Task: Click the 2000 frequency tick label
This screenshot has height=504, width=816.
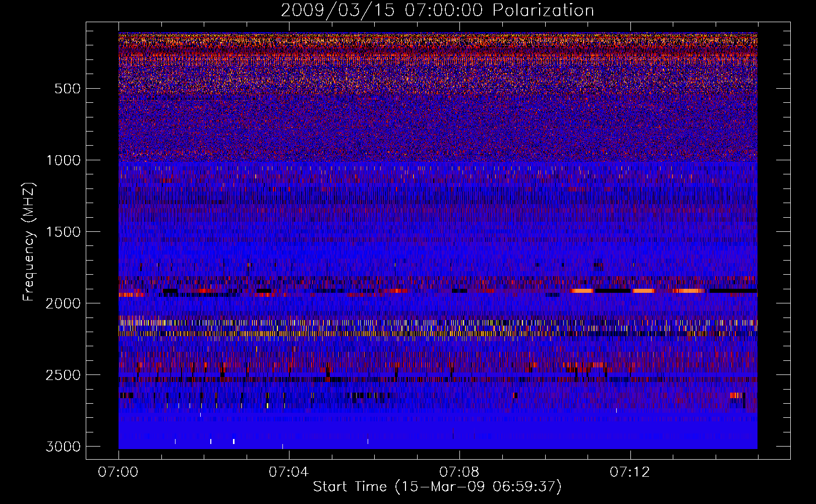Action: pyautogui.click(x=63, y=303)
